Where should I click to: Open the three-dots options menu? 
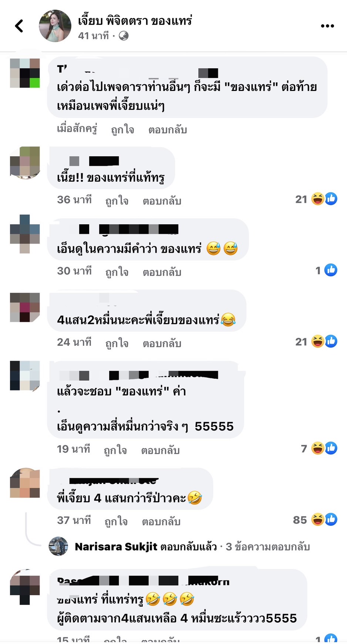click(x=327, y=26)
